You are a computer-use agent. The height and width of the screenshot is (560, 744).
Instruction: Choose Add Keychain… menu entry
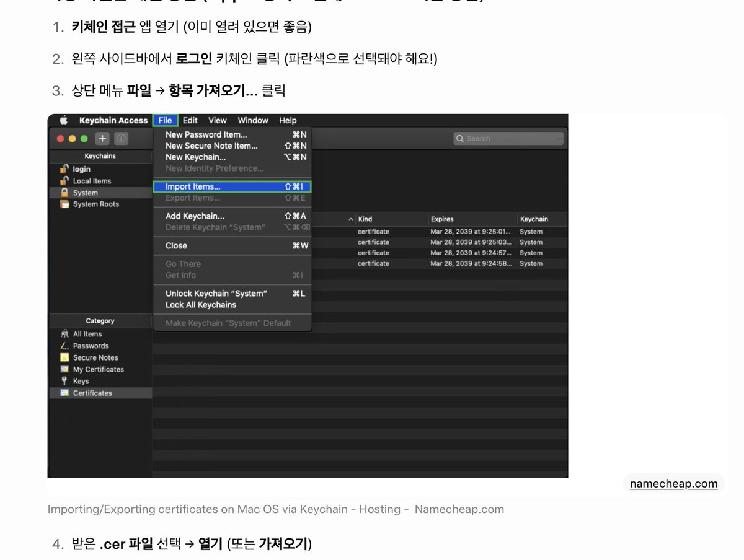click(x=232, y=216)
